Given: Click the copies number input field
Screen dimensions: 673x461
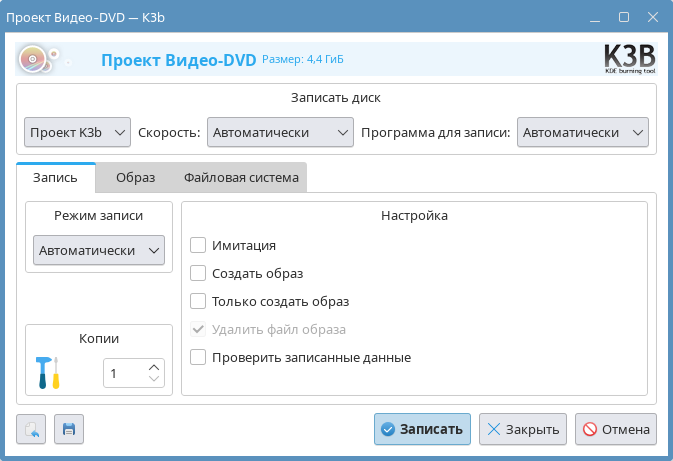Looking at the screenshot, I should [124, 373].
